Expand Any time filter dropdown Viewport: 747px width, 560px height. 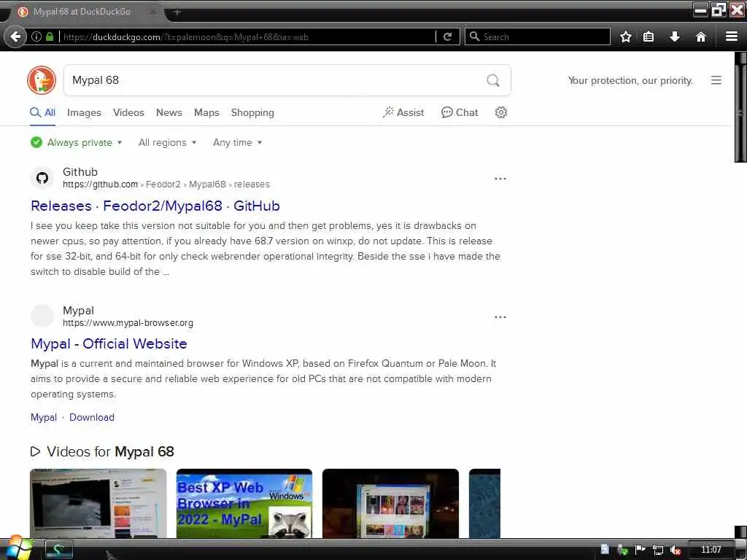[x=237, y=142]
